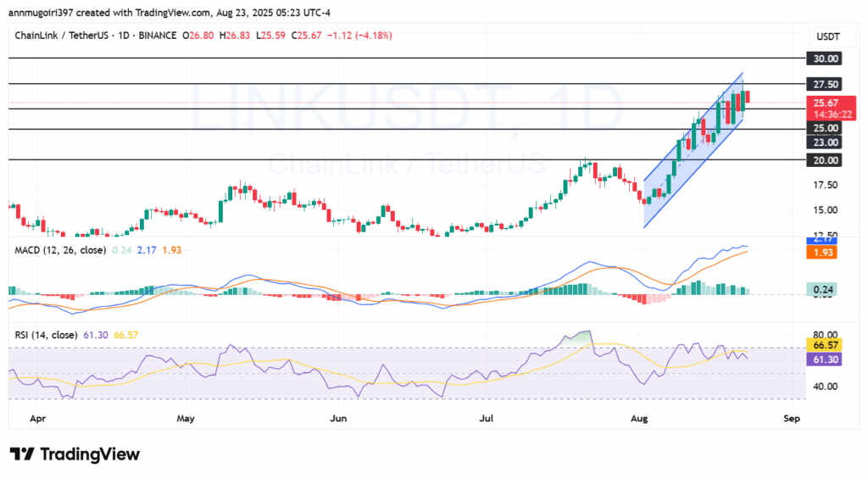This screenshot has height=479, width=868.
Task: Click the yellow 66.57 RSI axis tag
Action: (825, 345)
